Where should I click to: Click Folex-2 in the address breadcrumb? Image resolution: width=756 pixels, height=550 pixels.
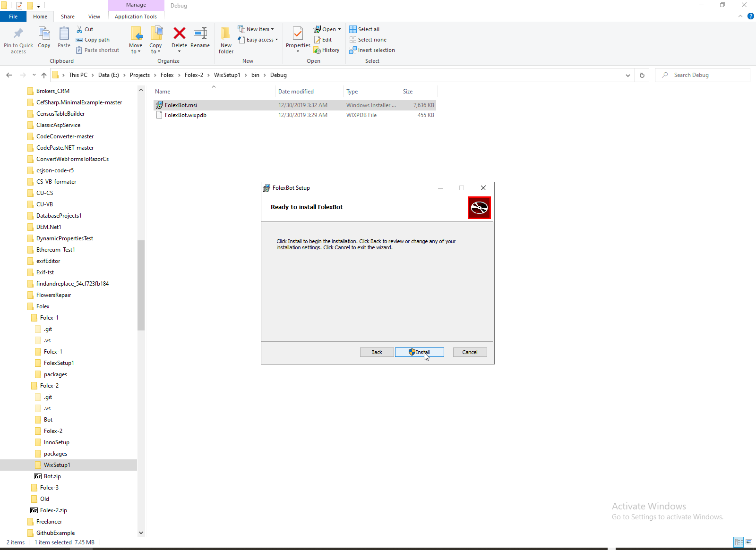tap(194, 75)
